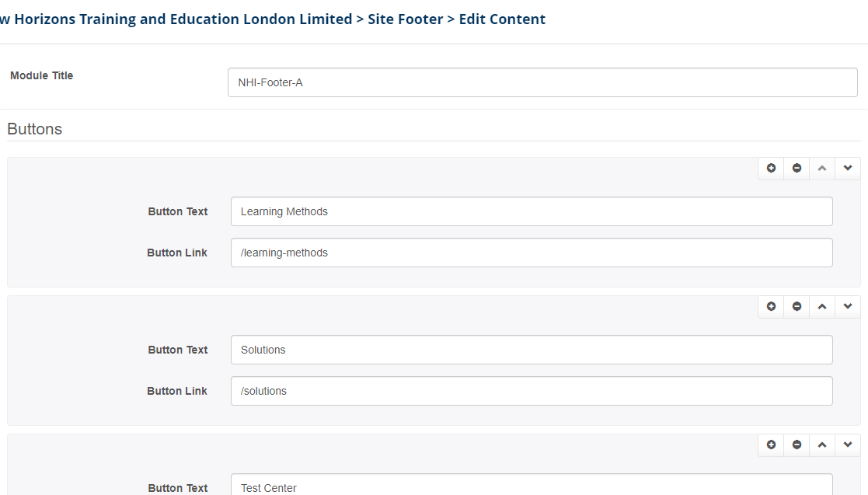Click the Test Center button text field
The width and height of the screenshot is (868, 495).
531,486
